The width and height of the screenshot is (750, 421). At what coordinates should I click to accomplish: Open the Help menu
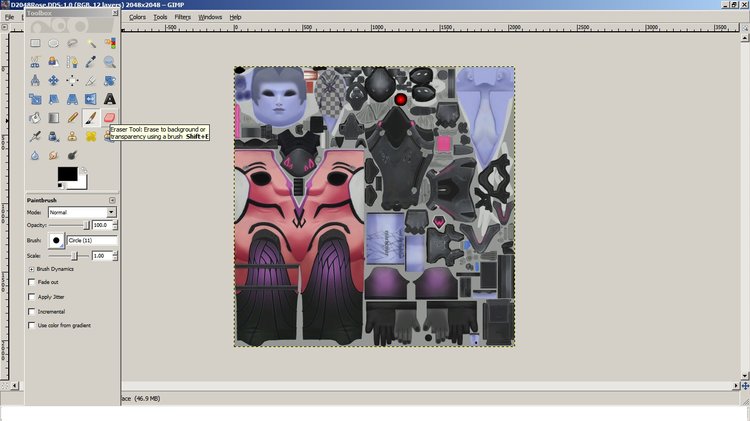[x=235, y=17]
